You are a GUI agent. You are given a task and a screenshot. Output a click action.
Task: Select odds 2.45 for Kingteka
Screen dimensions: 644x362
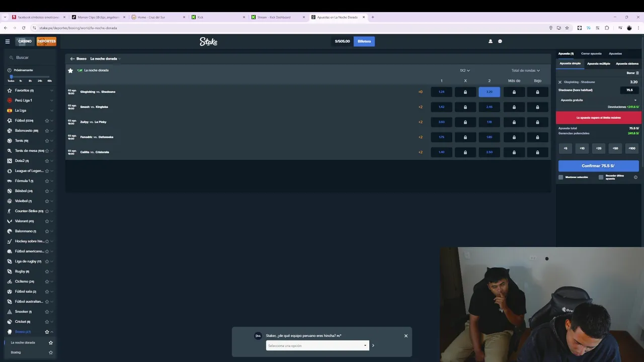click(489, 107)
